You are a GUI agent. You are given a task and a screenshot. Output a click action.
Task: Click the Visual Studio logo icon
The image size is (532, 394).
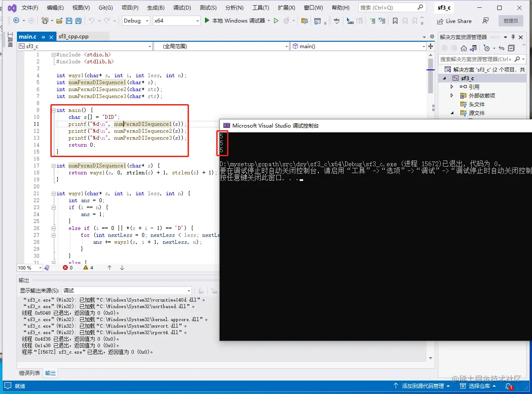tap(12, 8)
